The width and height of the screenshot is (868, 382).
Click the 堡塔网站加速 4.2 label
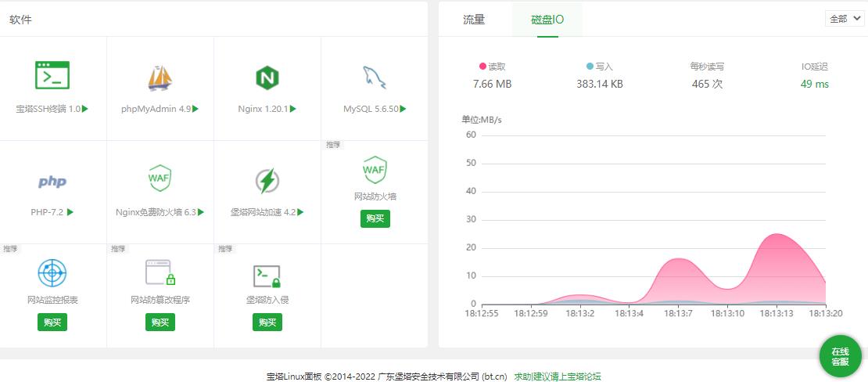264,212
